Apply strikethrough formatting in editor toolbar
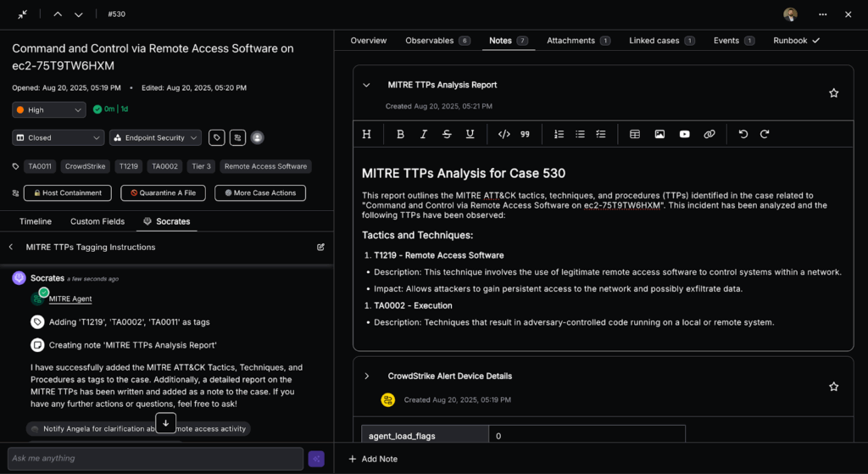This screenshot has height=474, width=868. [x=447, y=134]
